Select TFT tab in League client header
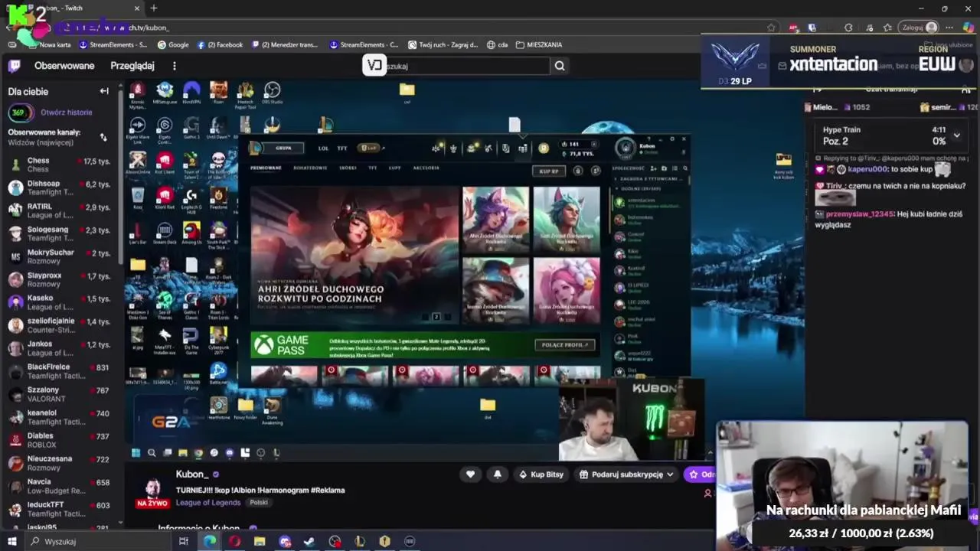Viewport: 980px width, 551px height. 342,148
